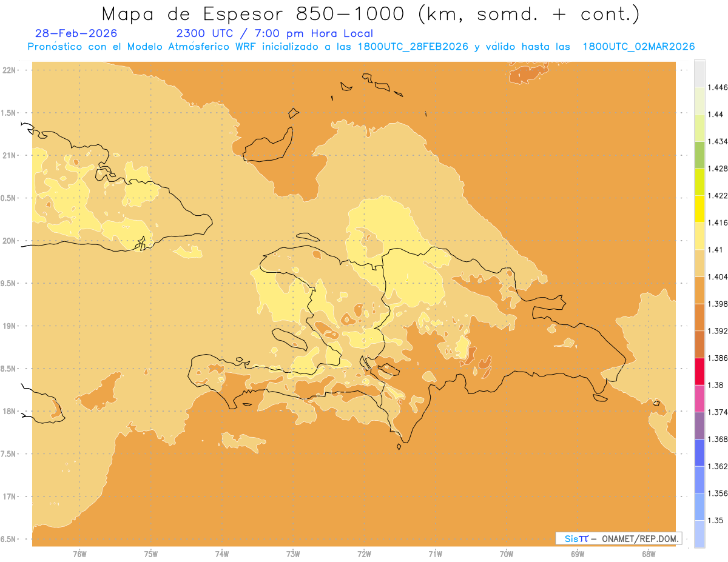728x562 pixels.
Task: Click the 69W longitude axis label
Action: [x=578, y=554]
